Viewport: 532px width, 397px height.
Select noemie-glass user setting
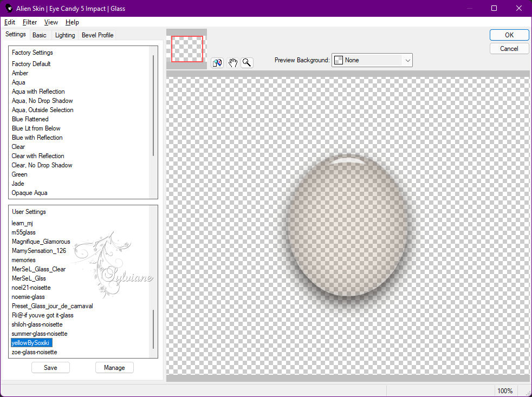[x=28, y=297]
